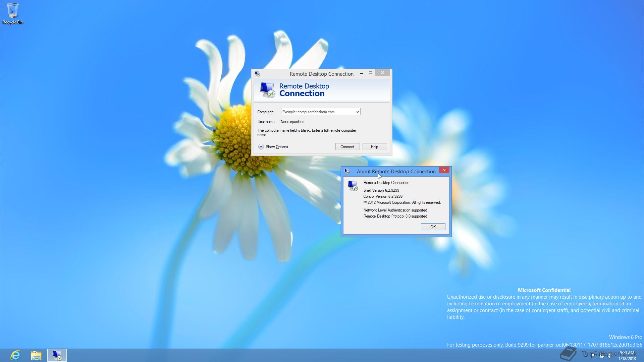The width and height of the screenshot is (644, 362).
Task: Click the '2012 Microsoft Corporation' copyright text
Action: pos(402,202)
